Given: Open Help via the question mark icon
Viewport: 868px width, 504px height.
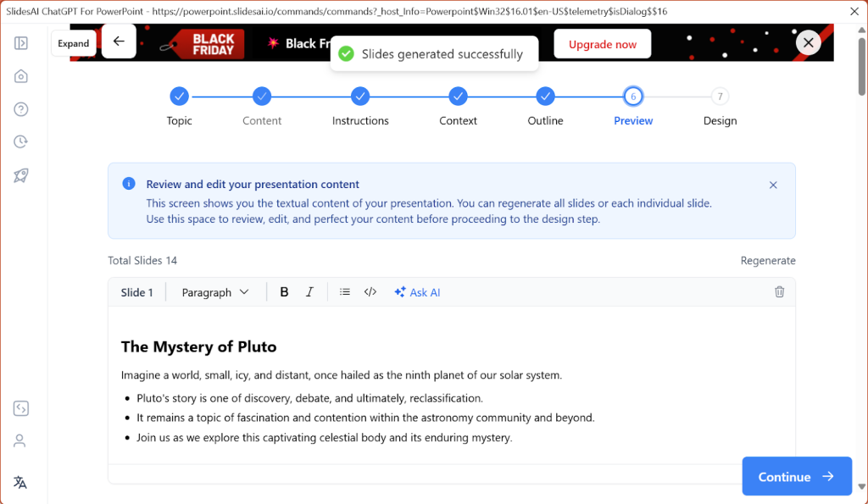Looking at the screenshot, I should pos(20,108).
